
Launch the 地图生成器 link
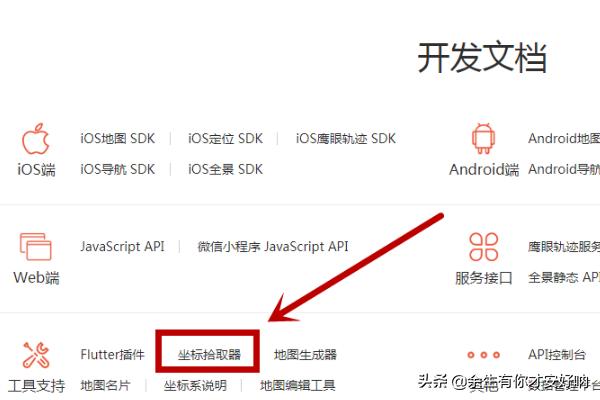(x=305, y=354)
